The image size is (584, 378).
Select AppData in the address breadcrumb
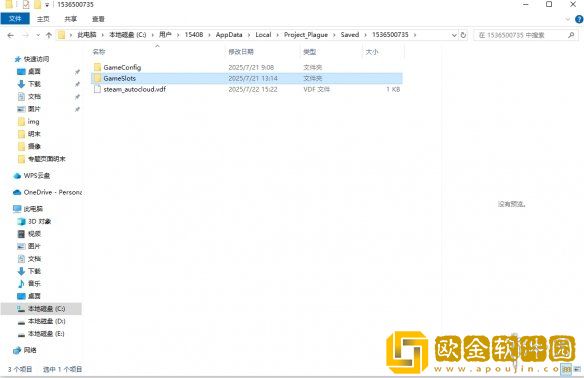pos(229,35)
